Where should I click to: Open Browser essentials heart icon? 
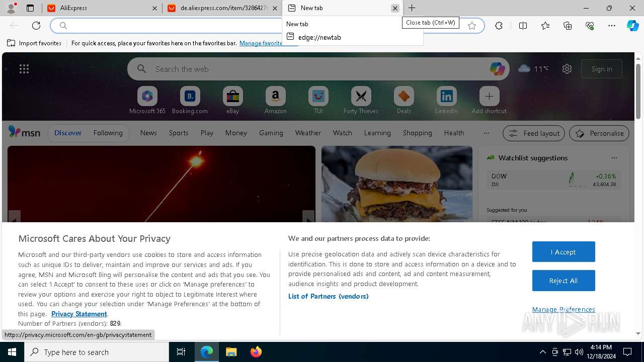[x=590, y=26]
